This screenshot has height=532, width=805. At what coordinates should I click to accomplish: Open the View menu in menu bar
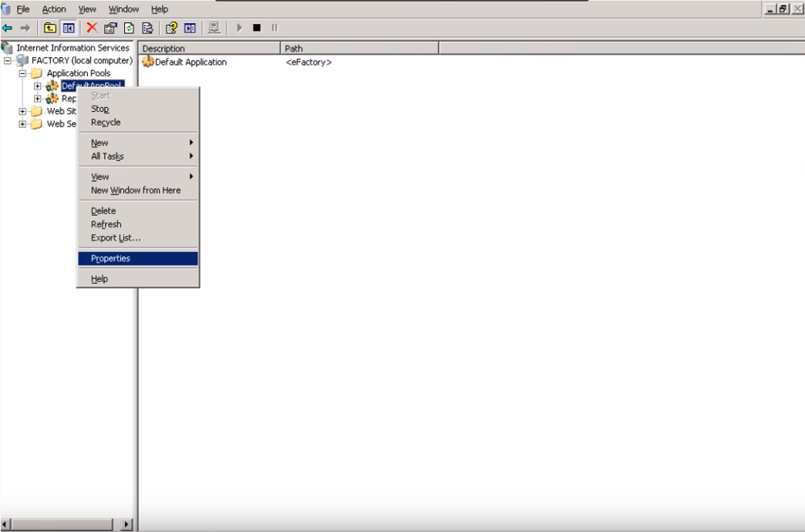coord(87,9)
